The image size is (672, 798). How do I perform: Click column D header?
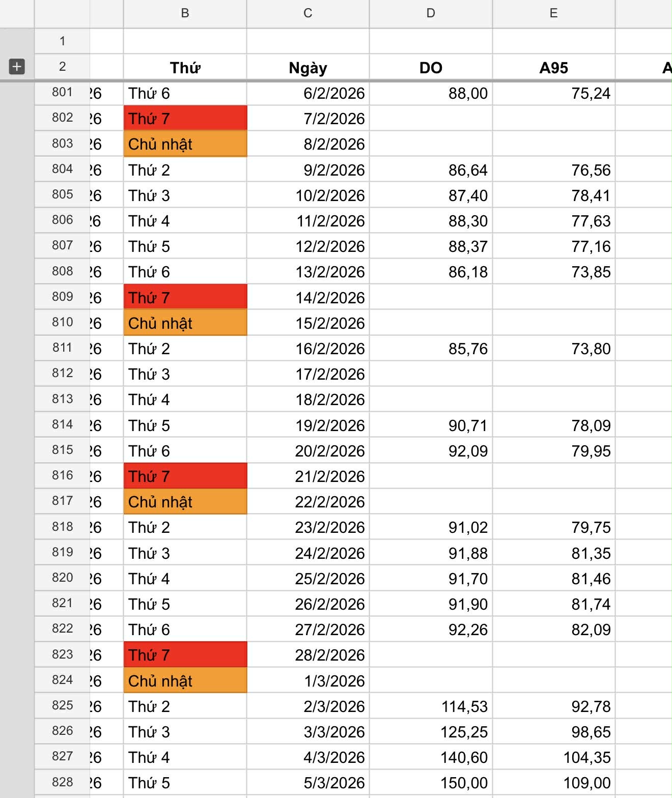431,14
